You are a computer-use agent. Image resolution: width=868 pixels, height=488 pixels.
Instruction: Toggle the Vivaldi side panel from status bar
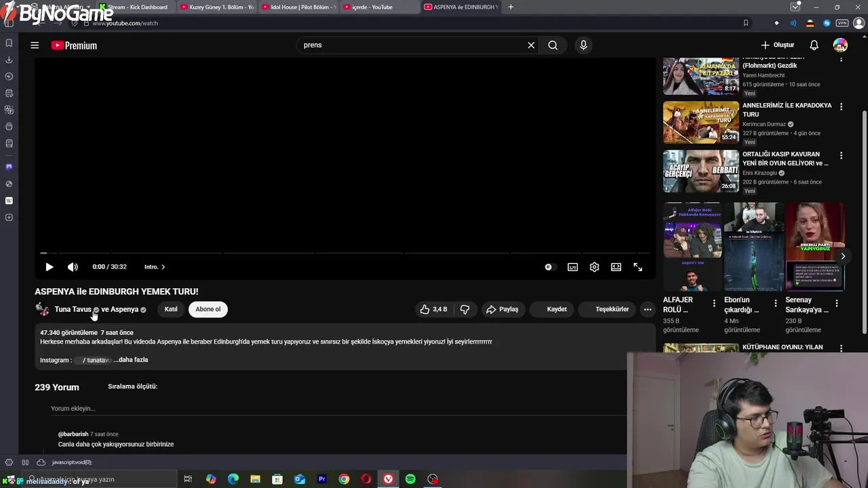(25, 462)
